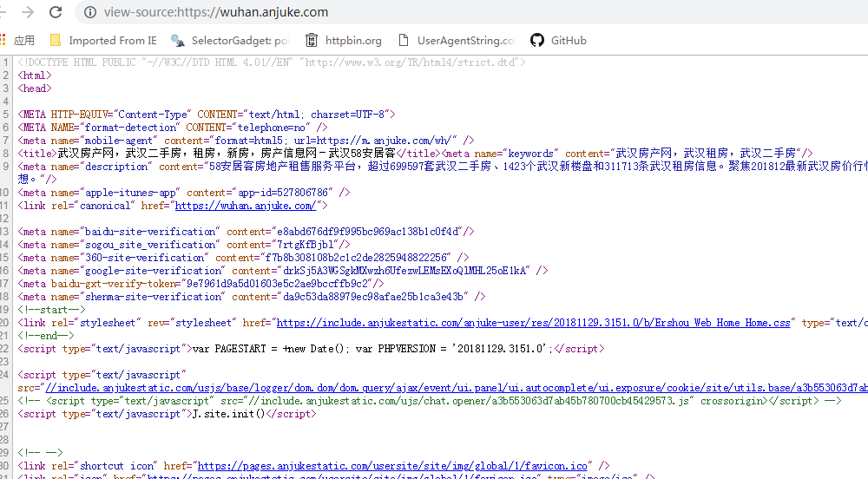Click the Imported From IE folder icon

coord(56,41)
